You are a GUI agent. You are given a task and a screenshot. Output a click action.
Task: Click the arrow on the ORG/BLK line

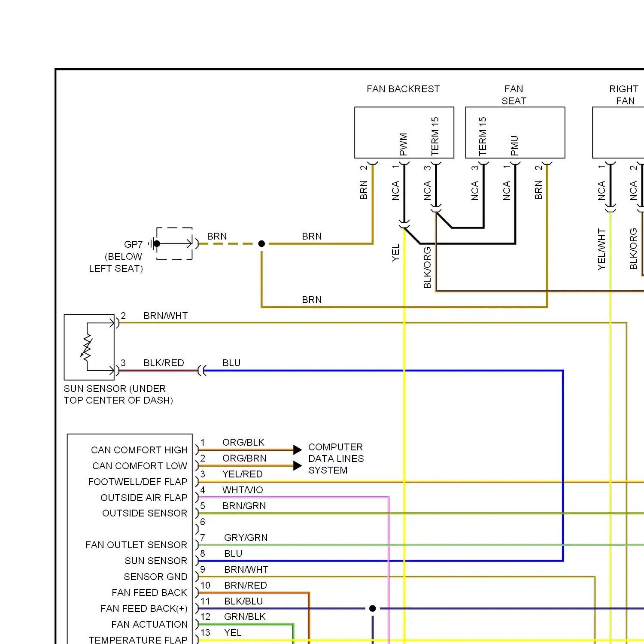pyautogui.click(x=298, y=450)
